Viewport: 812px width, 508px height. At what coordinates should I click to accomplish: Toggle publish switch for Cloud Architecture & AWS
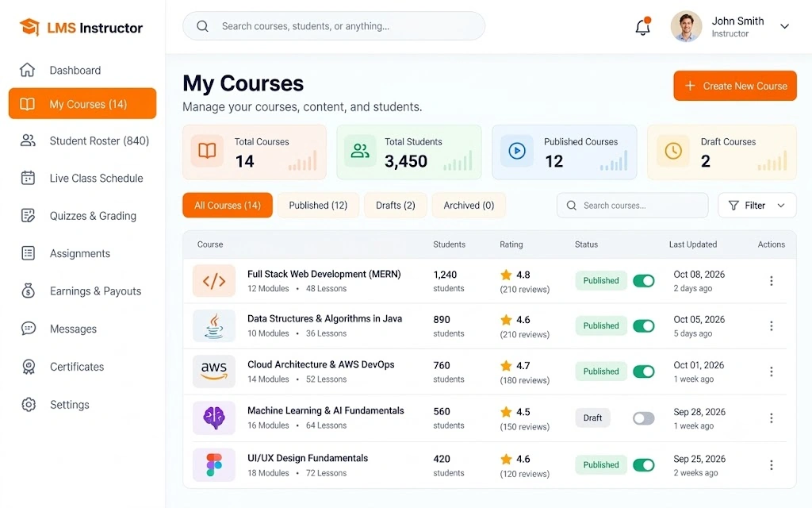pos(644,371)
